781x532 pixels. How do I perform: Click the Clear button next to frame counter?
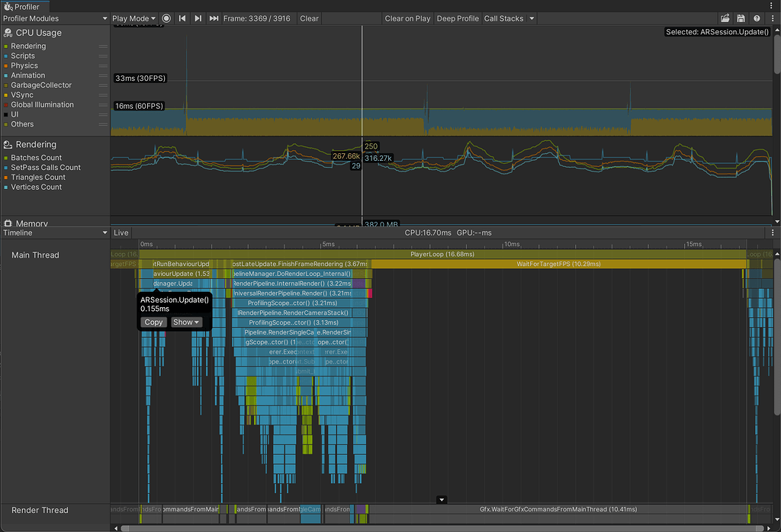click(x=308, y=18)
